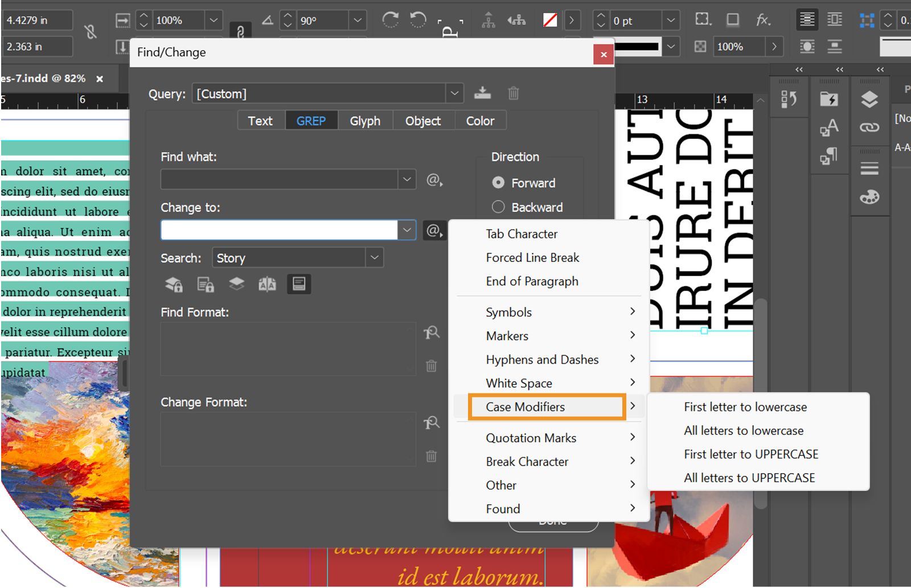The height and width of the screenshot is (588, 911).
Task: Open the CC Libraries panel icon
Action: [829, 100]
